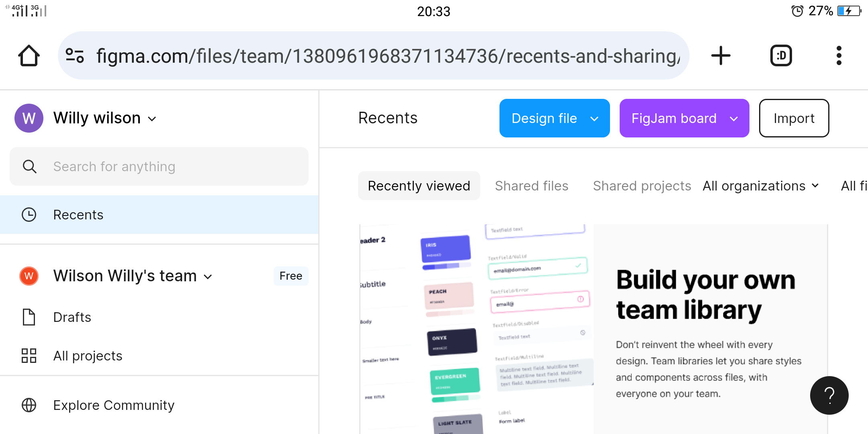Click the Search for anything field
The image size is (868, 434).
(159, 166)
